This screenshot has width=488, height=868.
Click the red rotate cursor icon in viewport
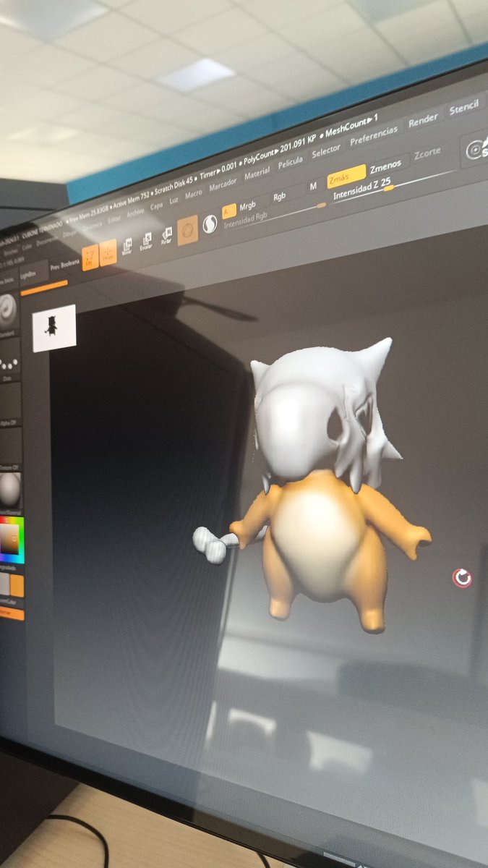(x=462, y=577)
